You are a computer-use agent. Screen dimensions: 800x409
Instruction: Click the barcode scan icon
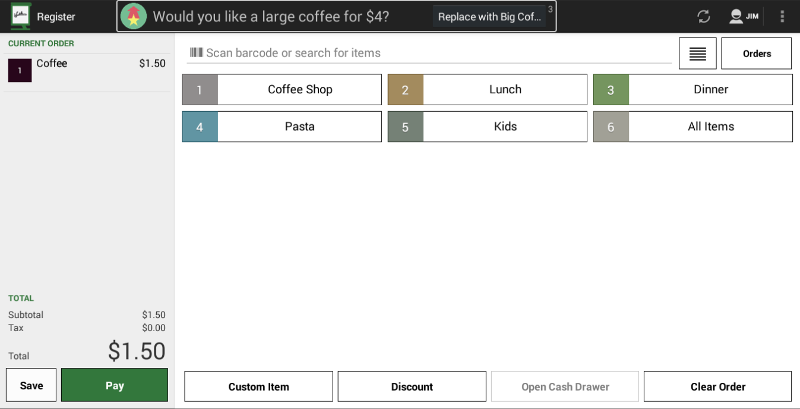click(x=196, y=53)
